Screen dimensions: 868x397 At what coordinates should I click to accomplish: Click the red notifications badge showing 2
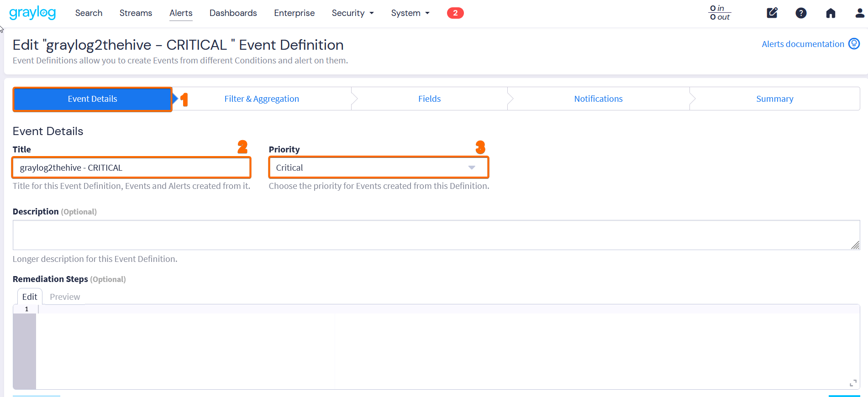point(455,13)
